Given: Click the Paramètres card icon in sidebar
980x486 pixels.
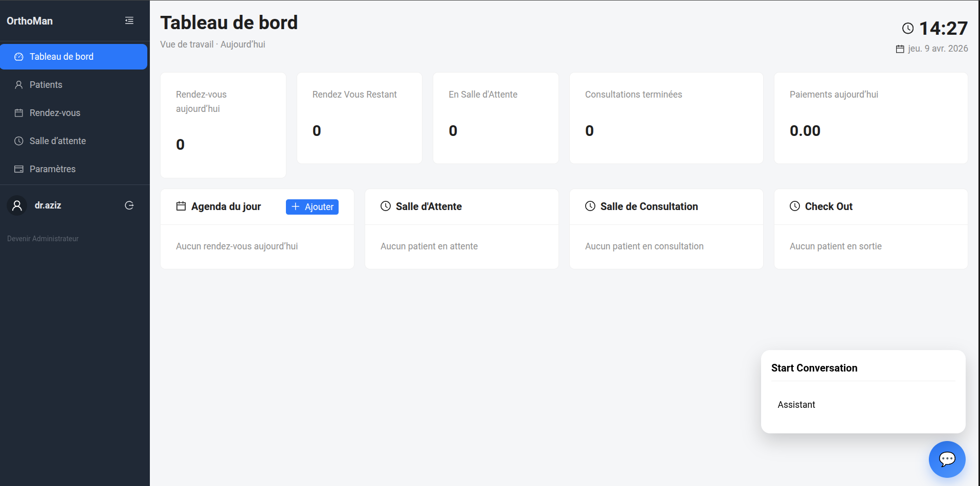Looking at the screenshot, I should 19,169.
